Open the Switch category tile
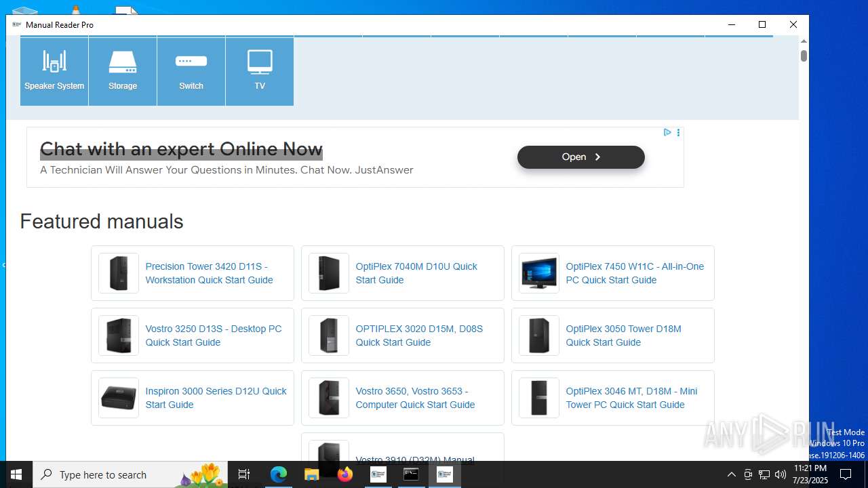The width and height of the screenshot is (868, 488). coord(191,71)
